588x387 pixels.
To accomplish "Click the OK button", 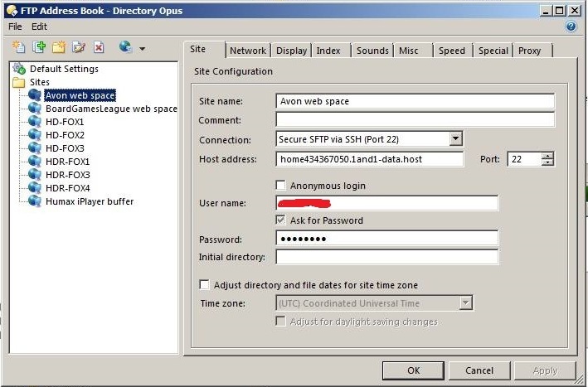I will [x=413, y=370].
